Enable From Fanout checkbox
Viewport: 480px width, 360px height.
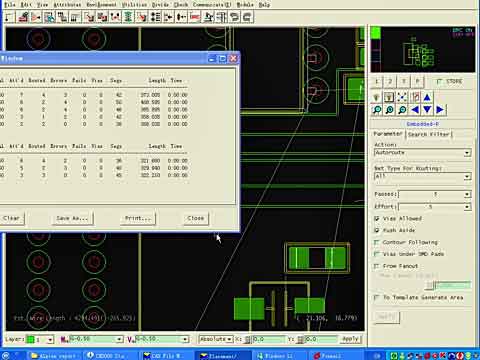(x=377, y=266)
